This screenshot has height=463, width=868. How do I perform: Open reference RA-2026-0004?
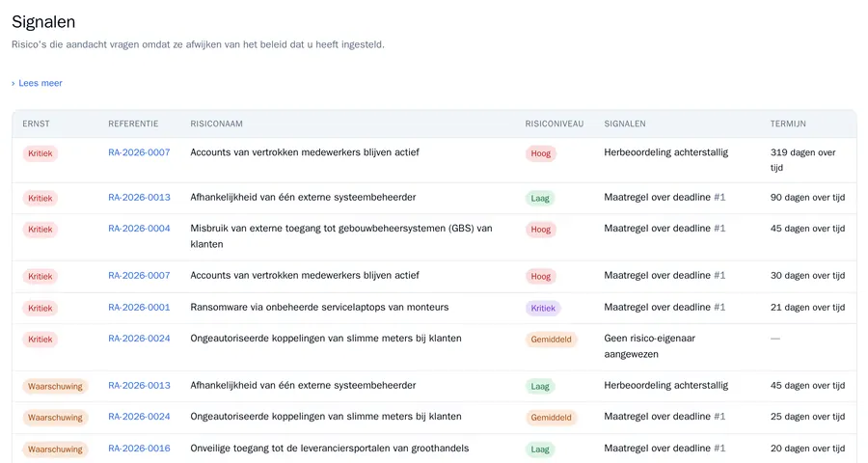139,229
